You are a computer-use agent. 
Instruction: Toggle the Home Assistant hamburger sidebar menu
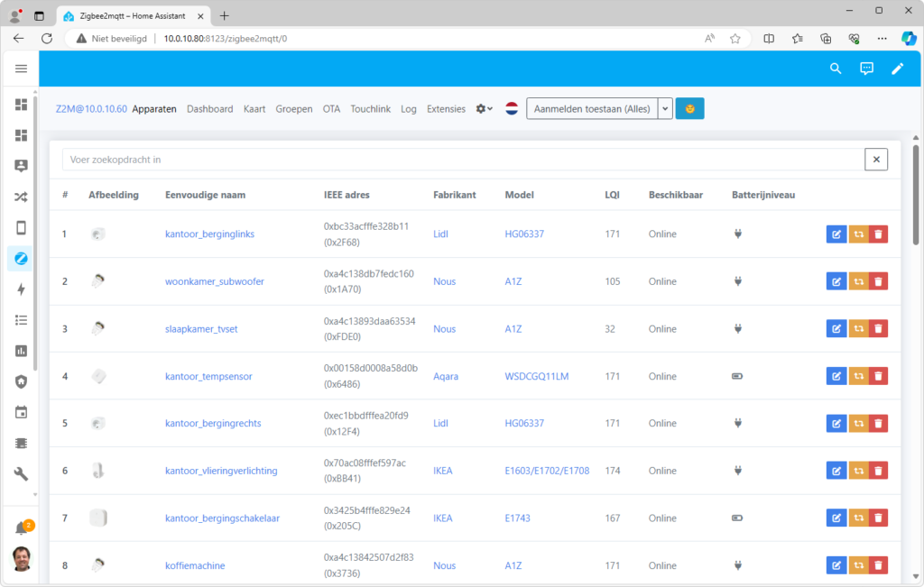[21, 69]
